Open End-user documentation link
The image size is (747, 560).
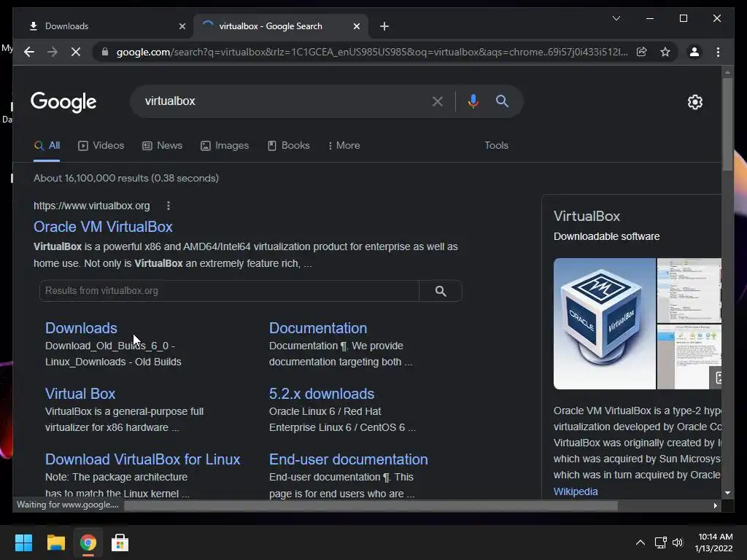348,459
